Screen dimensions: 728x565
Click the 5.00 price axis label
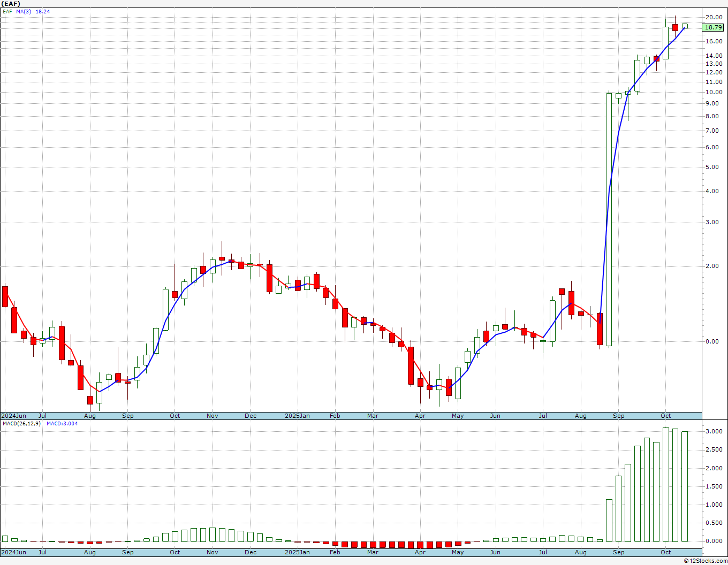(712, 167)
